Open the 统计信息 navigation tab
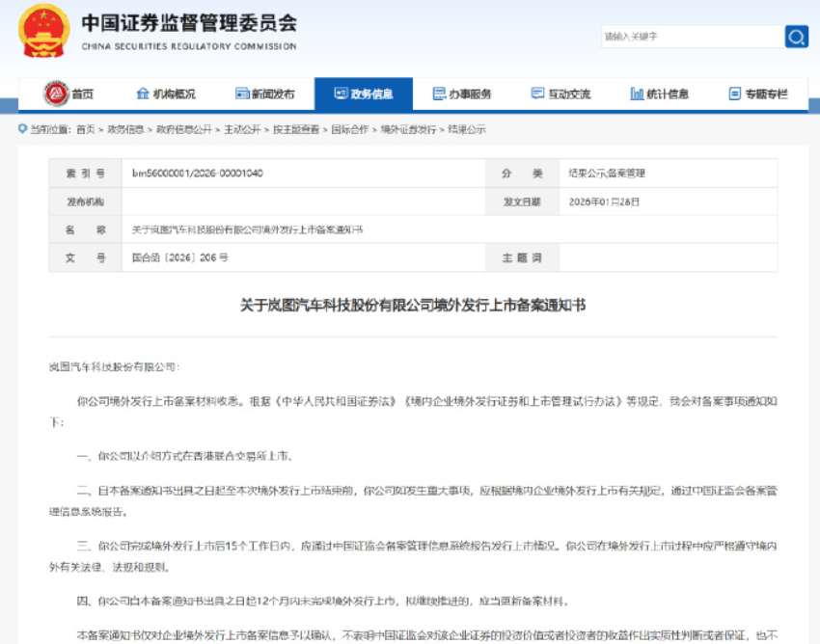Image resolution: width=820 pixels, height=644 pixels. (x=658, y=94)
